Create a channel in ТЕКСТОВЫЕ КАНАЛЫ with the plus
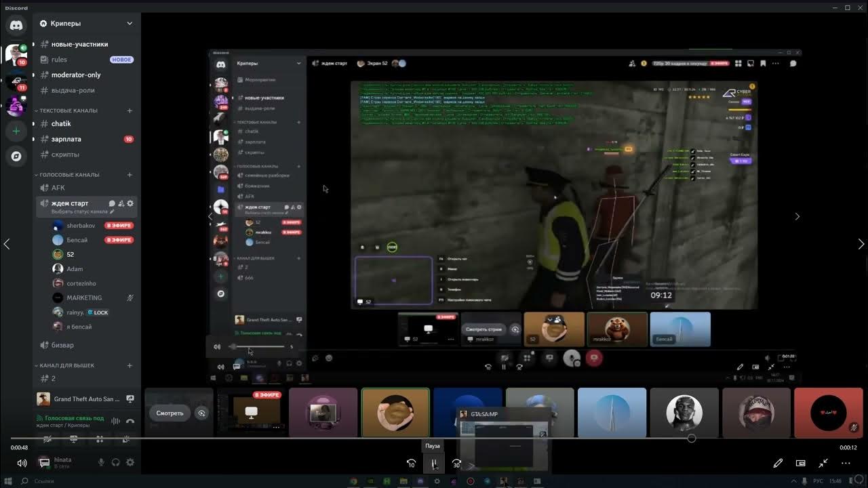The height and width of the screenshot is (488, 868). (130, 110)
